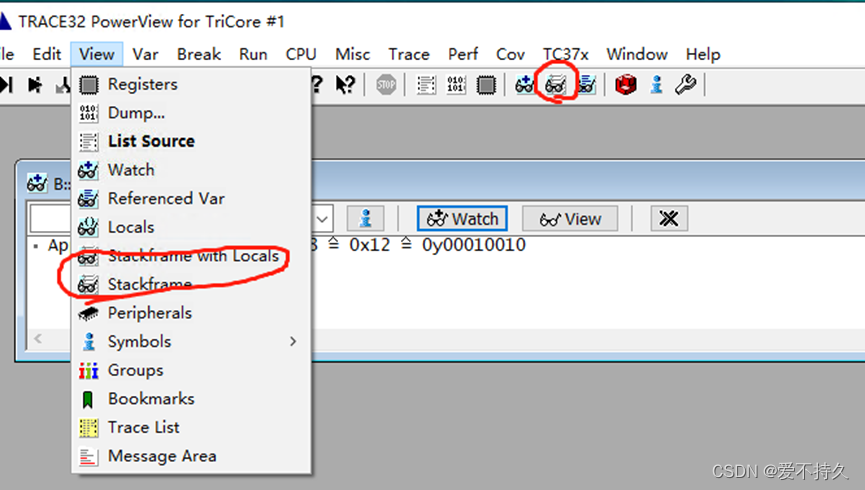Open the Run menu
Viewport: 865px width, 490px height.
[x=253, y=54]
